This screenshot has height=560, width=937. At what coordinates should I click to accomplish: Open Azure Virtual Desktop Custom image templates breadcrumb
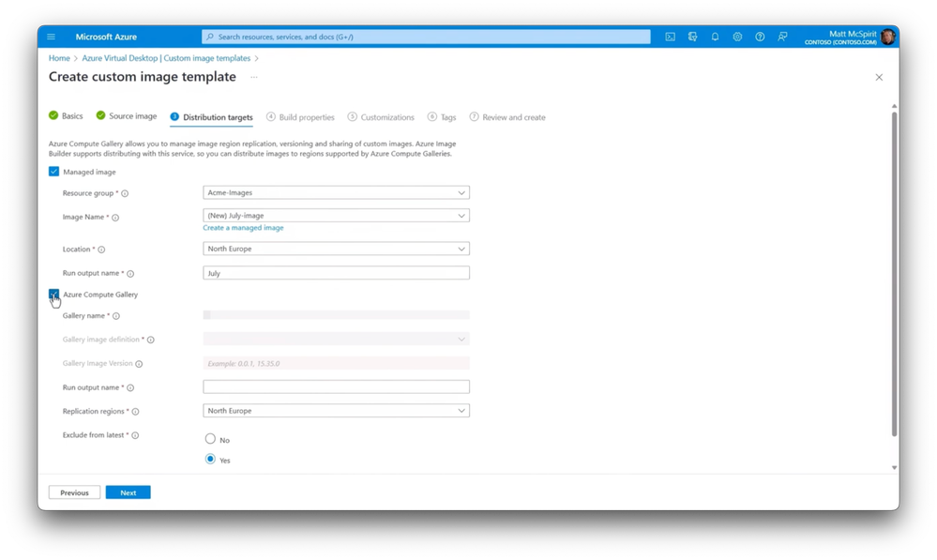click(x=166, y=58)
